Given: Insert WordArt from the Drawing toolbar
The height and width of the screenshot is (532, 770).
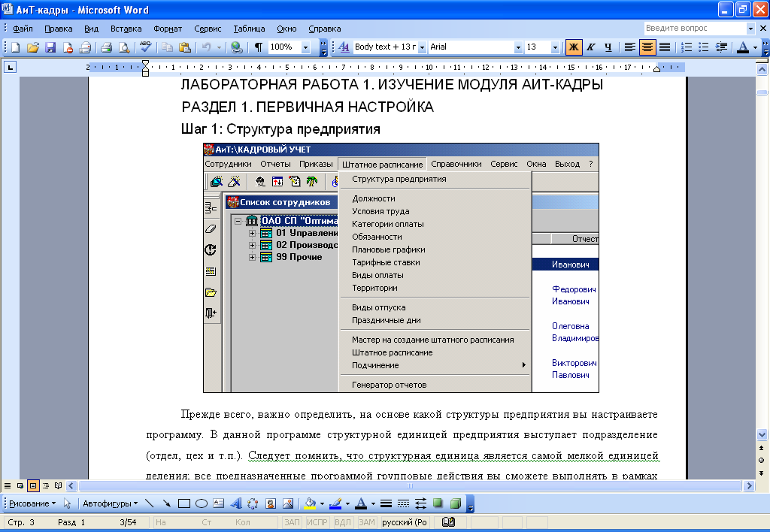Looking at the screenshot, I should pos(236,503).
